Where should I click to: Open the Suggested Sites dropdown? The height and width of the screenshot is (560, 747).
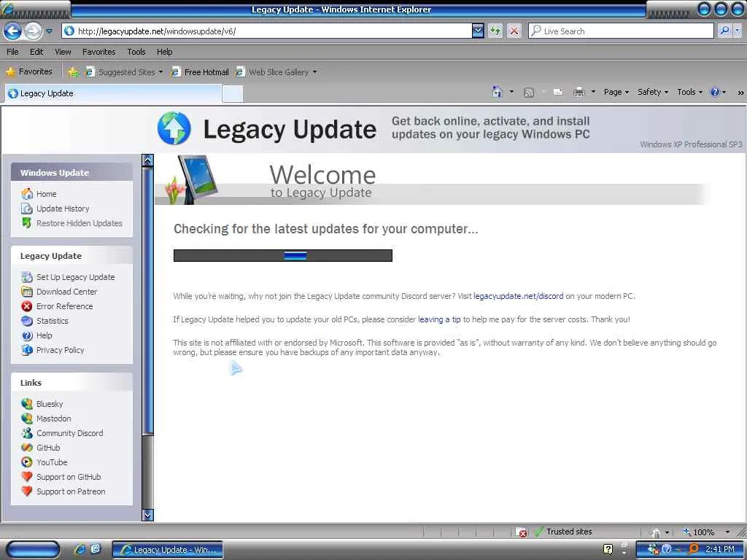click(x=123, y=72)
